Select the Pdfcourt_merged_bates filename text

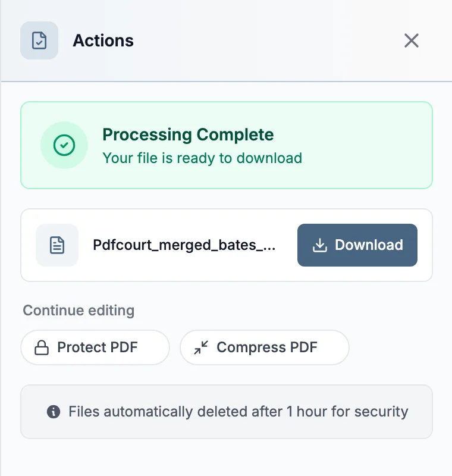pos(184,245)
